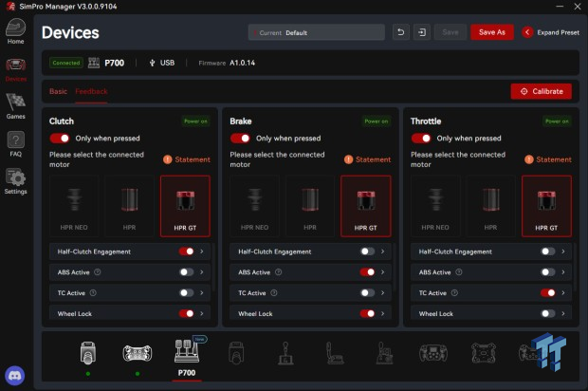
Task: Disable Brake Wheel Lock switch
Action: (x=367, y=313)
